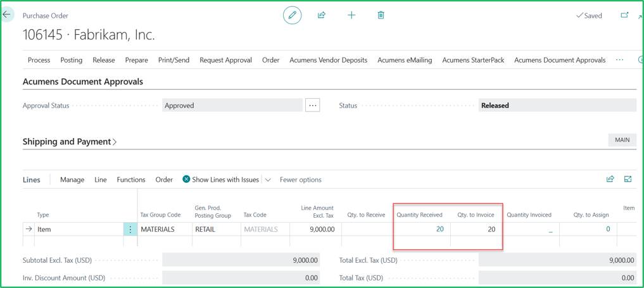
Task: Click the Qty. to Receive column header
Action: pos(367,215)
